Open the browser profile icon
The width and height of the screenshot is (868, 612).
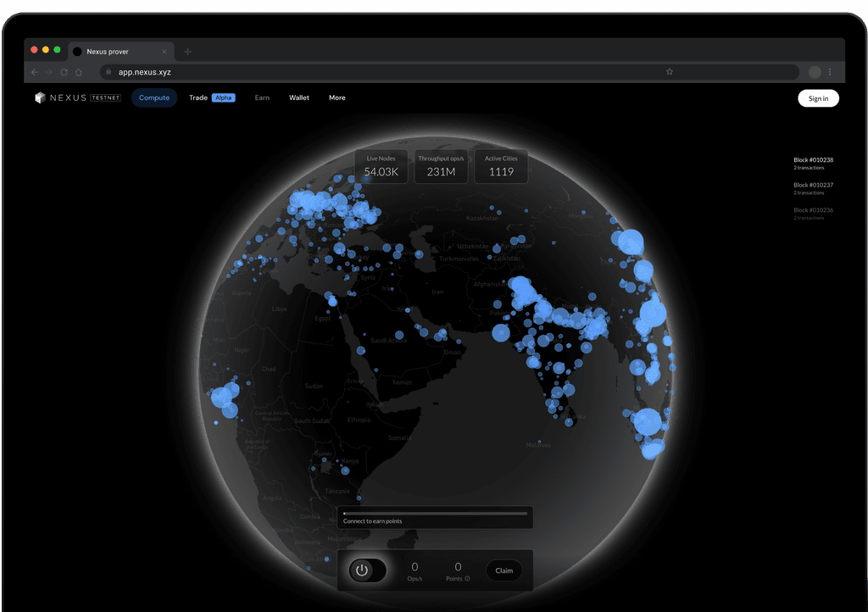814,72
